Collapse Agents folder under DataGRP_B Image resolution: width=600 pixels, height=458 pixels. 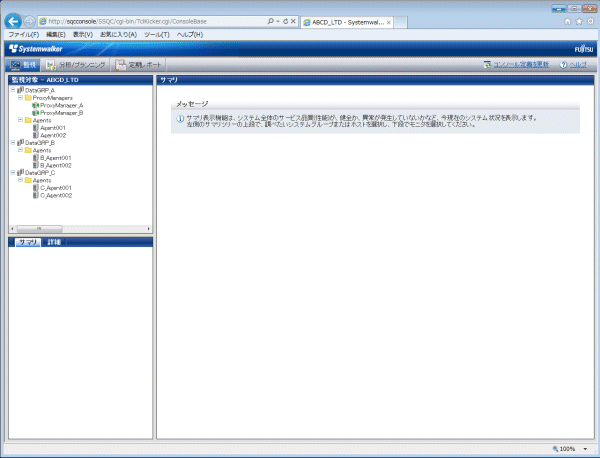21,150
